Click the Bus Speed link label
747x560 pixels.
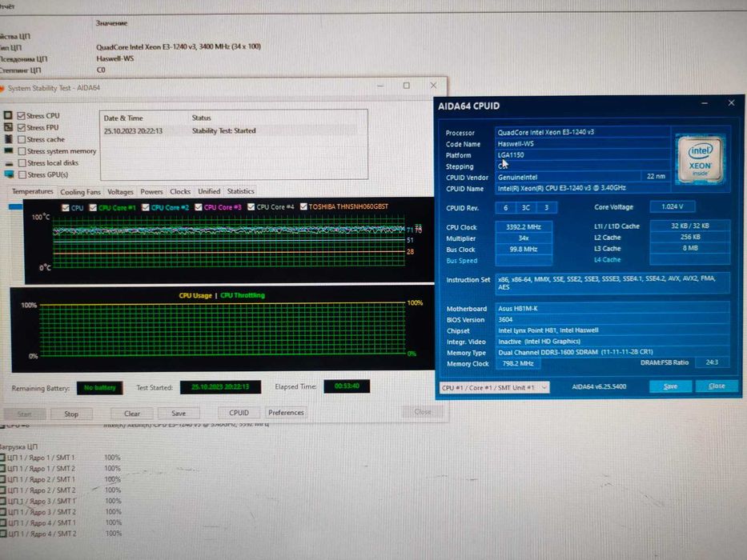click(461, 261)
